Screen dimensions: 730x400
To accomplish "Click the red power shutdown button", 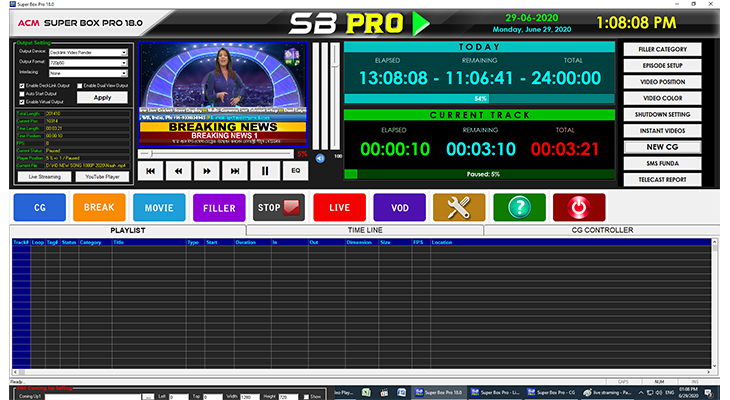I will (x=579, y=208).
